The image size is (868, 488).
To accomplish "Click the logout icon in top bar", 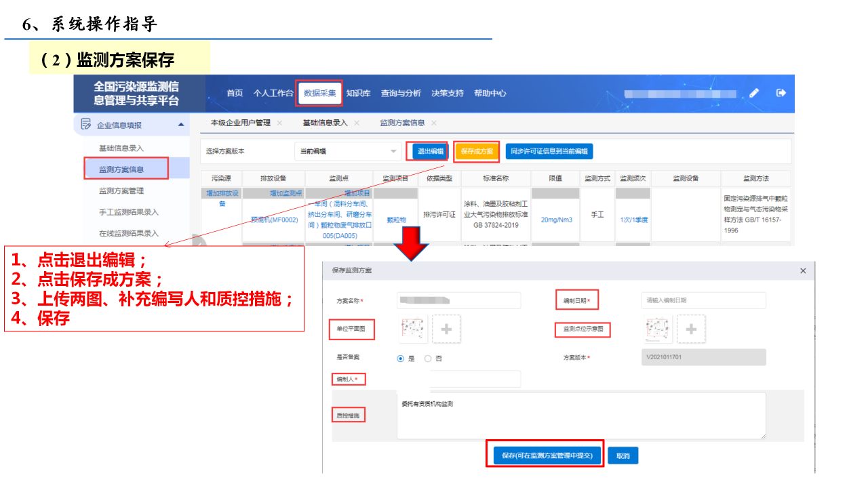I will point(781,93).
